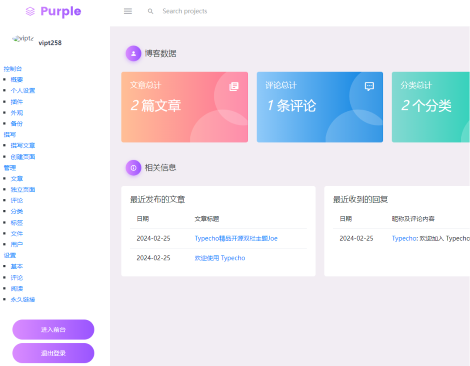
Task: Click the 相关信息 purple info icon
Action: tap(133, 168)
